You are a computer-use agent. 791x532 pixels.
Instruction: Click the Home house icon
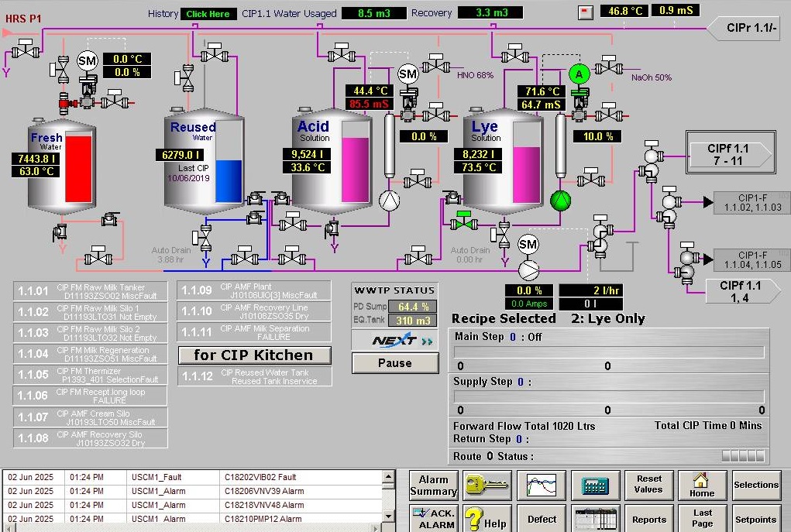(701, 486)
